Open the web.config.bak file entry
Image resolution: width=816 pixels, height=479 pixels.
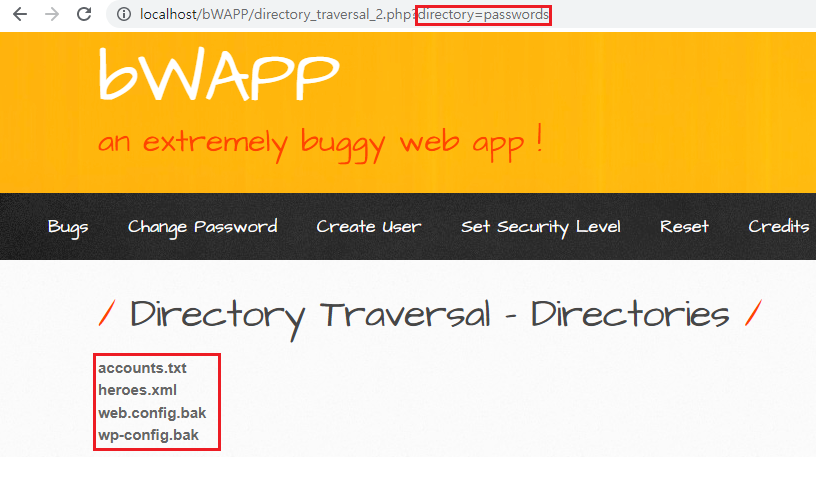coord(152,413)
